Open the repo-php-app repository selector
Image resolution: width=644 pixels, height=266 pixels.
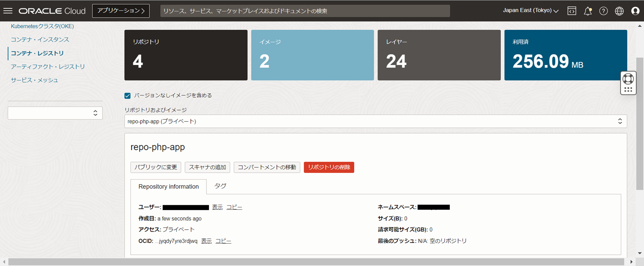tap(375, 121)
